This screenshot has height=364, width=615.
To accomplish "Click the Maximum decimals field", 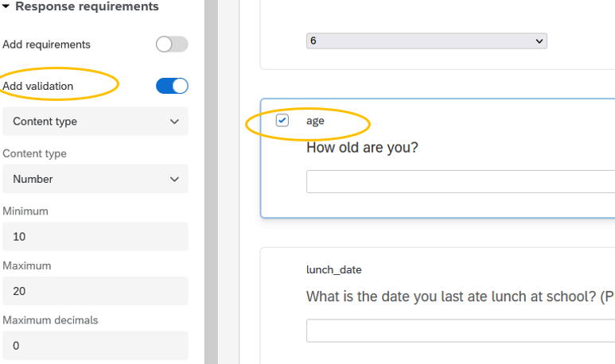I will (x=95, y=346).
